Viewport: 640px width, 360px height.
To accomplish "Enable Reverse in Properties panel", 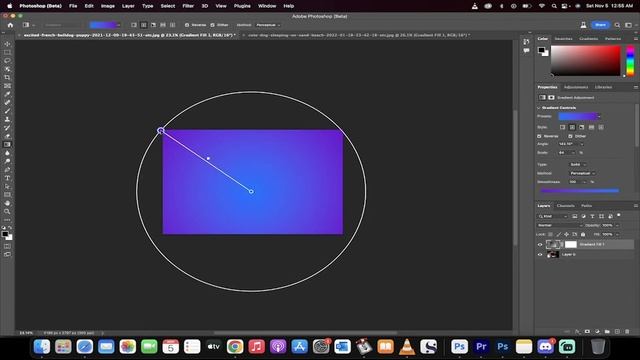I will [539, 136].
